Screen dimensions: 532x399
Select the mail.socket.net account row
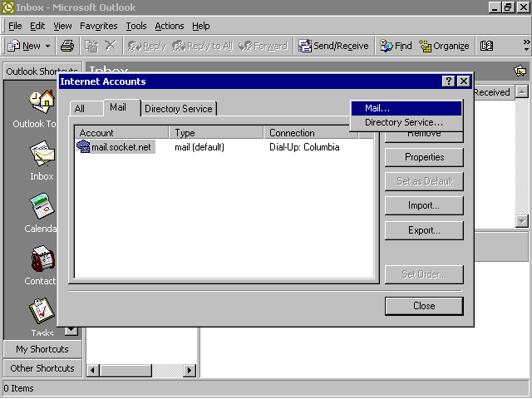[x=224, y=147]
